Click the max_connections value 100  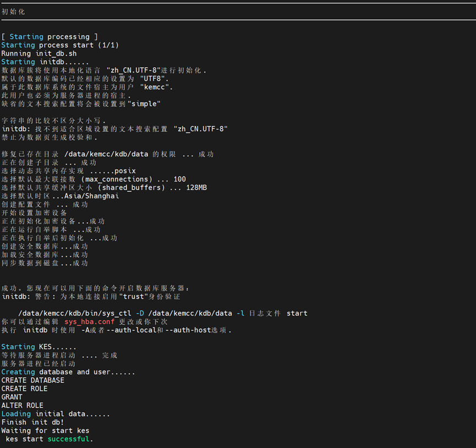click(x=179, y=179)
